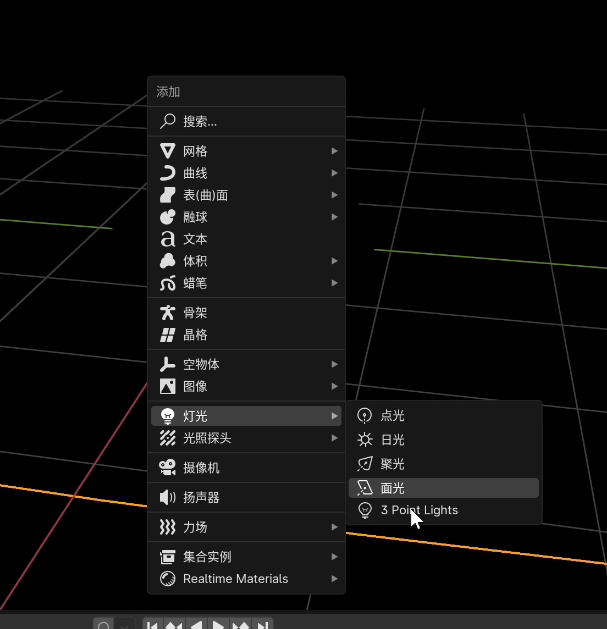Add a spot light via 聚光 icon

(365, 464)
